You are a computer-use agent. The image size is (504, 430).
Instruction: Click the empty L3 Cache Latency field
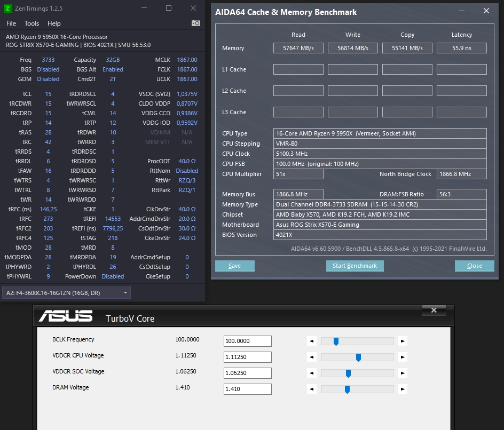pyautogui.click(x=462, y=112)
